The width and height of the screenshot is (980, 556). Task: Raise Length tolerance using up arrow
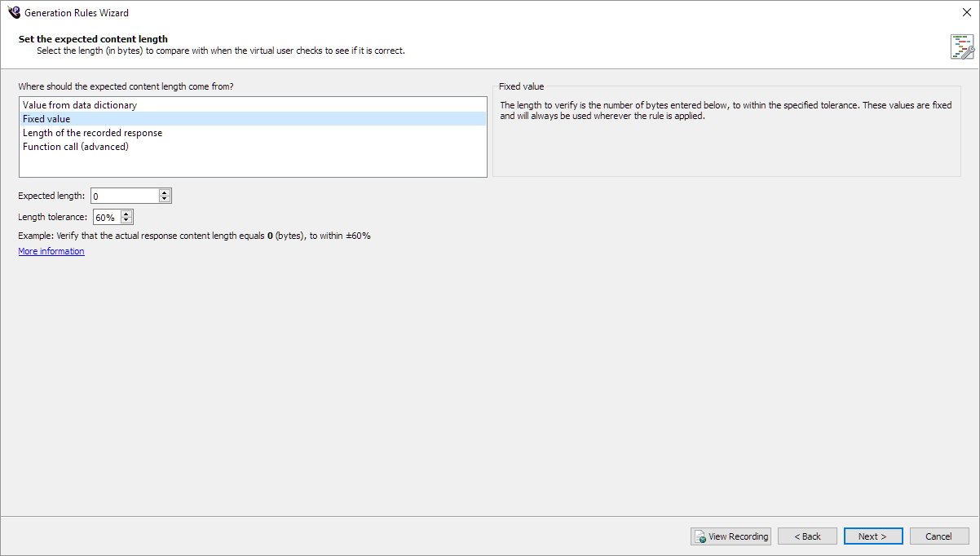click(126, 214)
